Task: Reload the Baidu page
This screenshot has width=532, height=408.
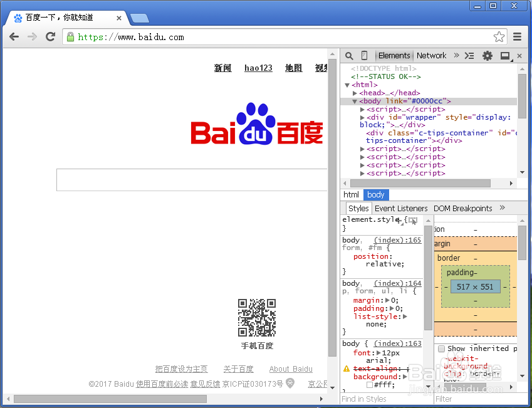Action: pyautogui.click(x=51, y=36)
